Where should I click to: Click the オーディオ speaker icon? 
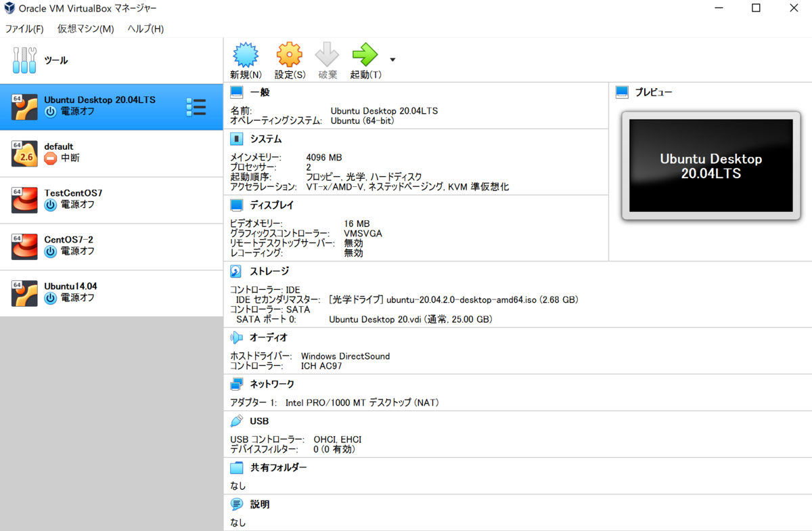coord(236,337)
